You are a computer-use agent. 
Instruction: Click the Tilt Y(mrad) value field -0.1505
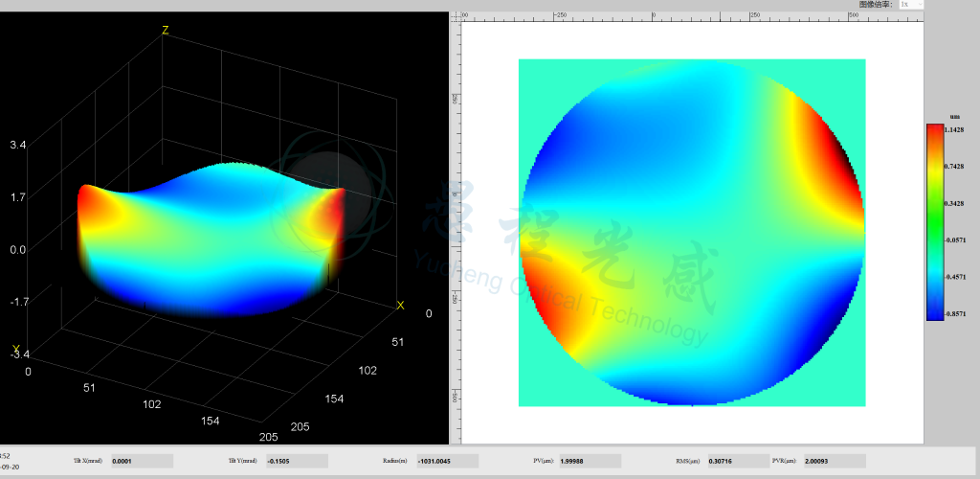[297, 462]
